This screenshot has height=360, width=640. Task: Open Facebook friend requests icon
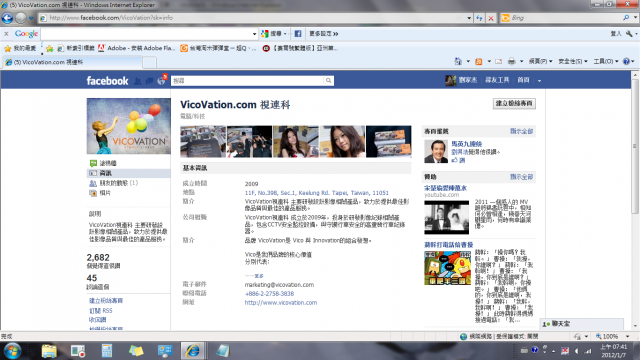pyautogui.click(x=138, y=81)
